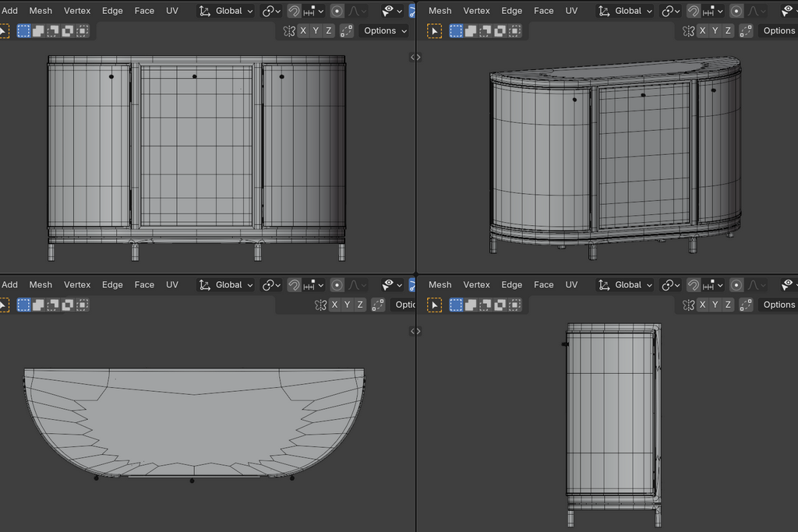
Task: Toggle X mirror in top-left viewport
Action: 303,31
